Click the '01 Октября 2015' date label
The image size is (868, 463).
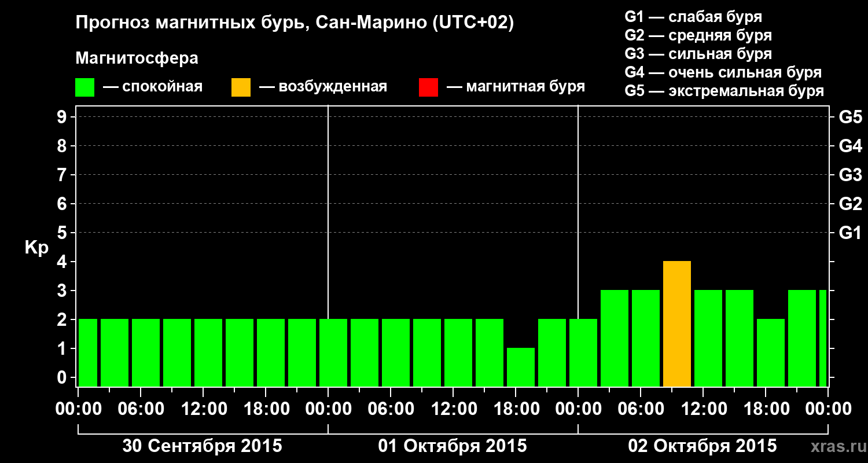[453, 446]
